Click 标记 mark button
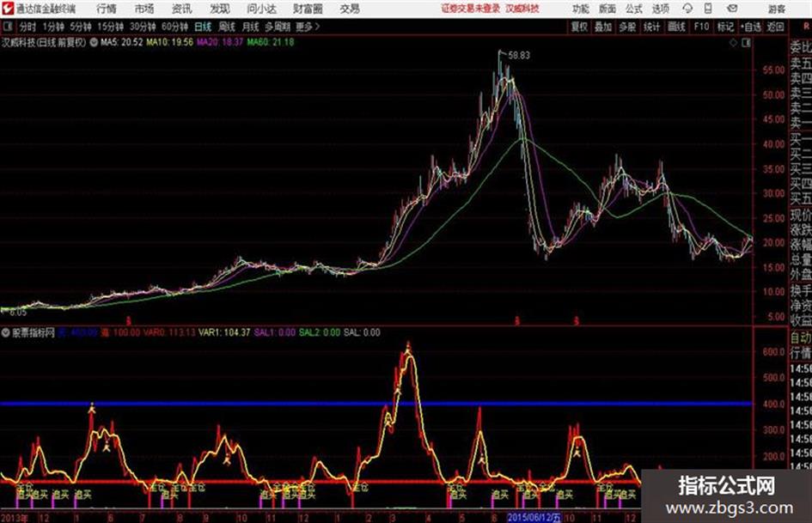The image size is (812, 523). point(725,27)
